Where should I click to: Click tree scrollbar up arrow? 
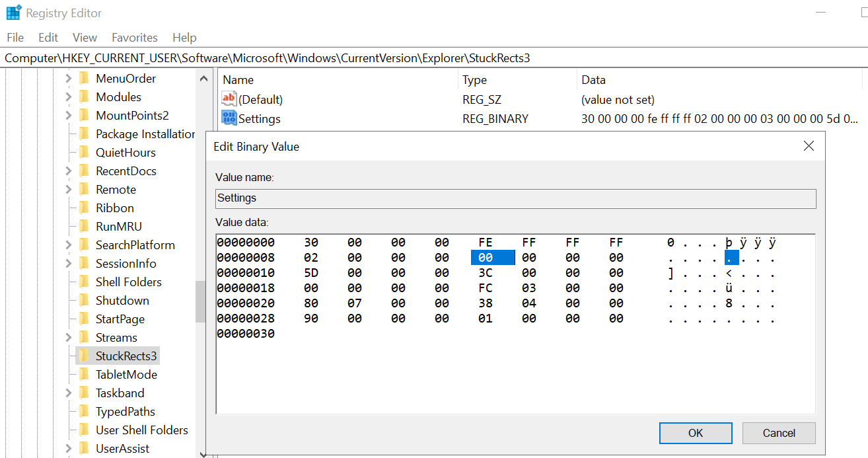tap(203, 78)
